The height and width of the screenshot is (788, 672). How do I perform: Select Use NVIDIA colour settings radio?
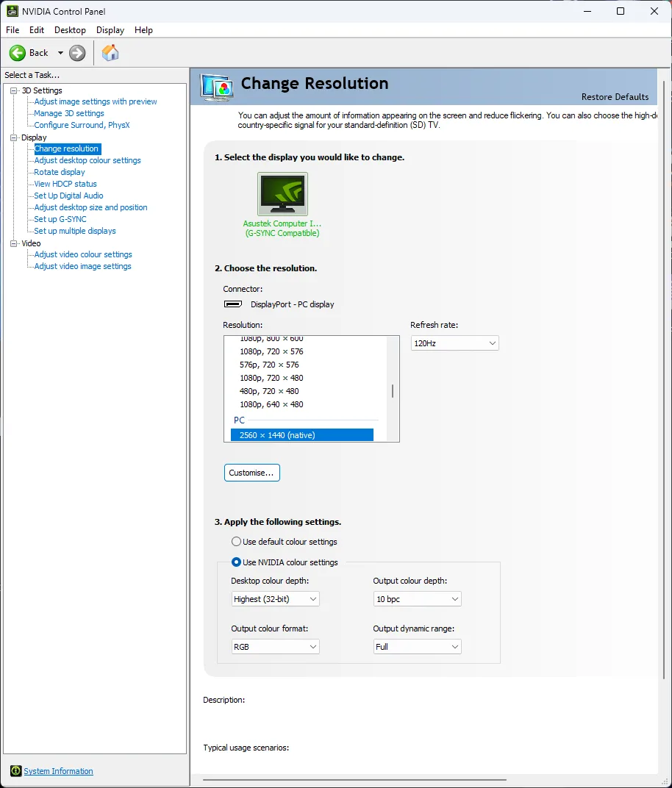236,562
